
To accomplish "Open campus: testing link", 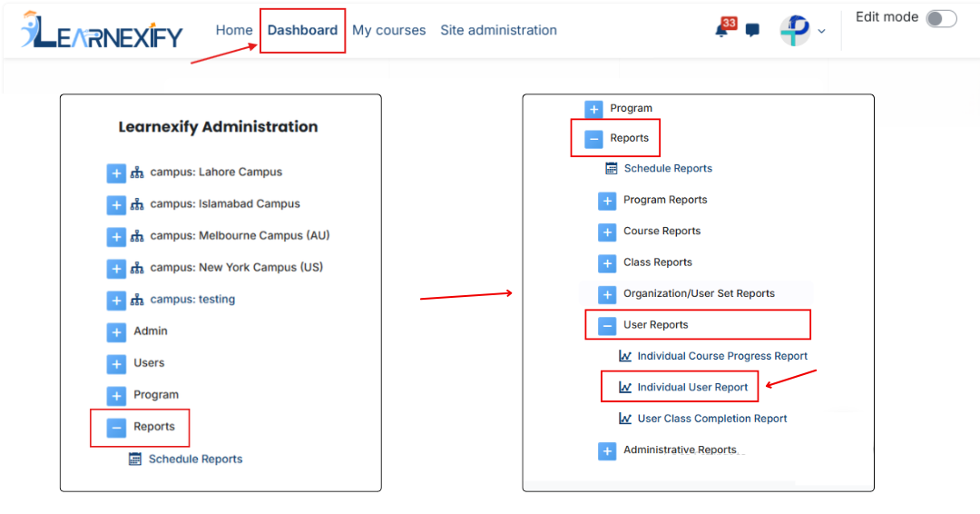I will (x=192, y=300).
